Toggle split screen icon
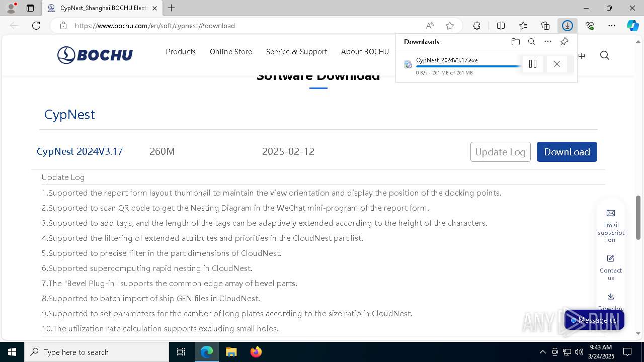Image resolution: width=644 pixels, height=362 pixels. [501, 26]
